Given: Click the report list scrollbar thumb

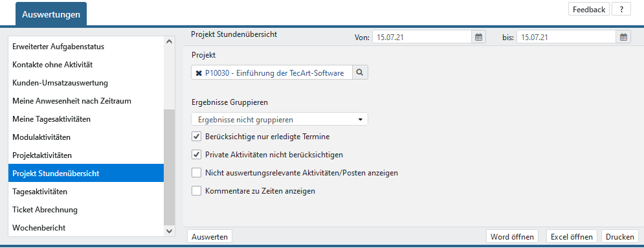Looking at the screenshot, I should [x=169, y=168].
